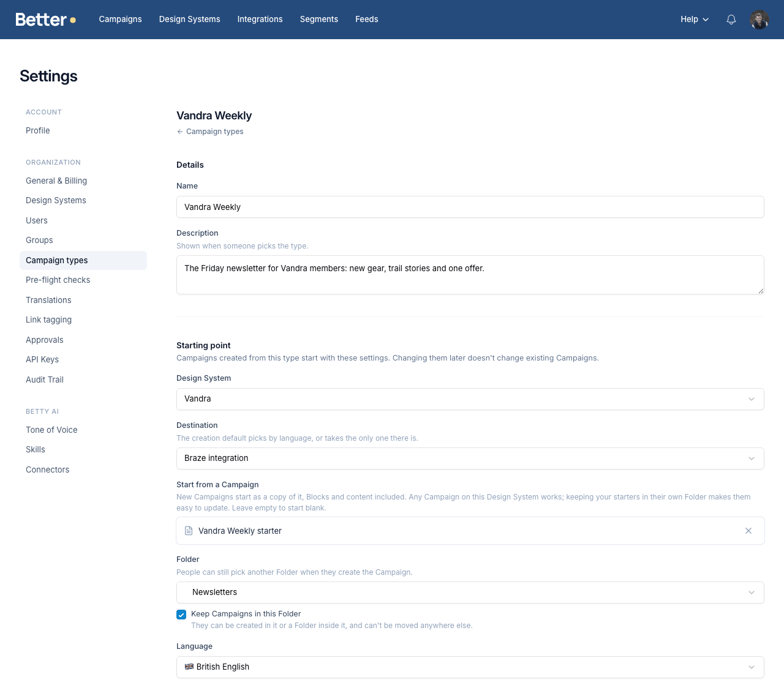Click the back arrow before Campaign types

tap(180, 132)
